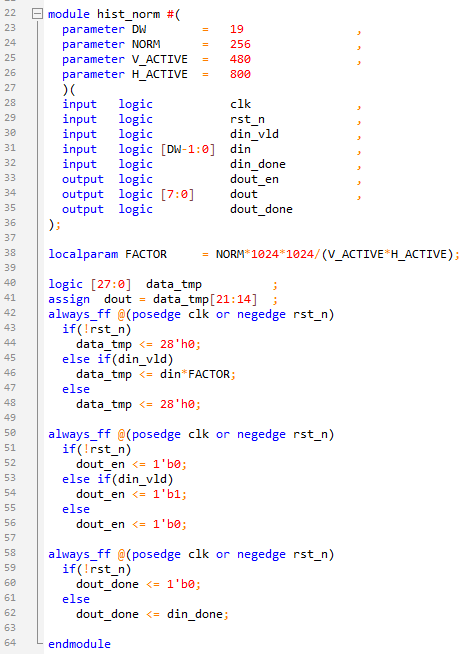Viewport: 469px width, 654px height.
Task: Click the assign keyword on line 41
Action: click(x=69, y=299)
